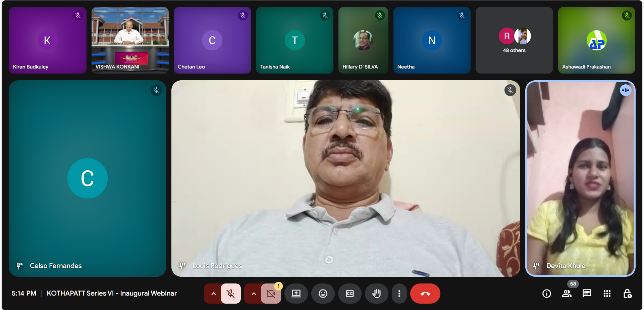Open host controls lock icon

627,294
